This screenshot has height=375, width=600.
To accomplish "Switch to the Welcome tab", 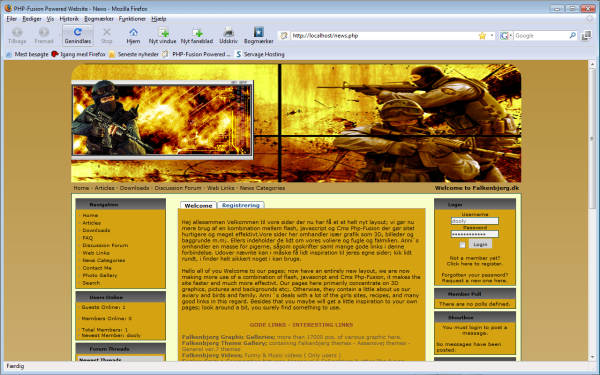I will (x=198, y=205).
